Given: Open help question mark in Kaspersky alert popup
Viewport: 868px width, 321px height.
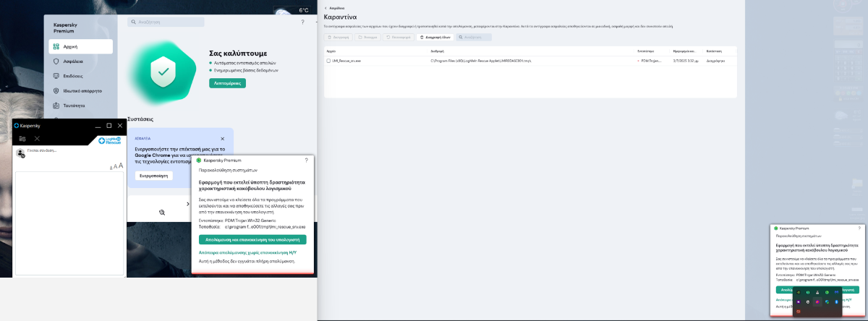Looking at the screenshot, I should coord(306,160).
